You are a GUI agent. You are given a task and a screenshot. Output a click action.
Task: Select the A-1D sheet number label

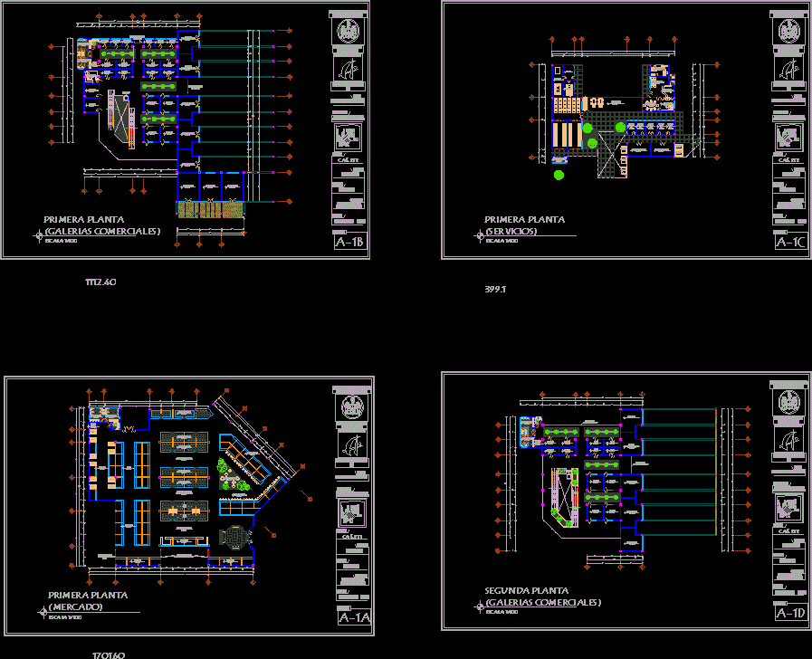(790, 614)
